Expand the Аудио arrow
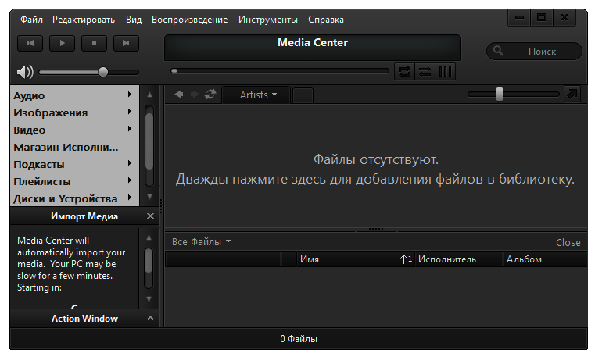Screen dimensions: 602x364 (x=130, y=95)
